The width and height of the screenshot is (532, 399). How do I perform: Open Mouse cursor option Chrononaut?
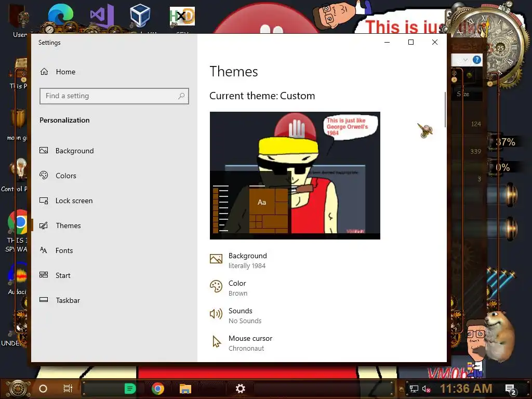[241, 343]
